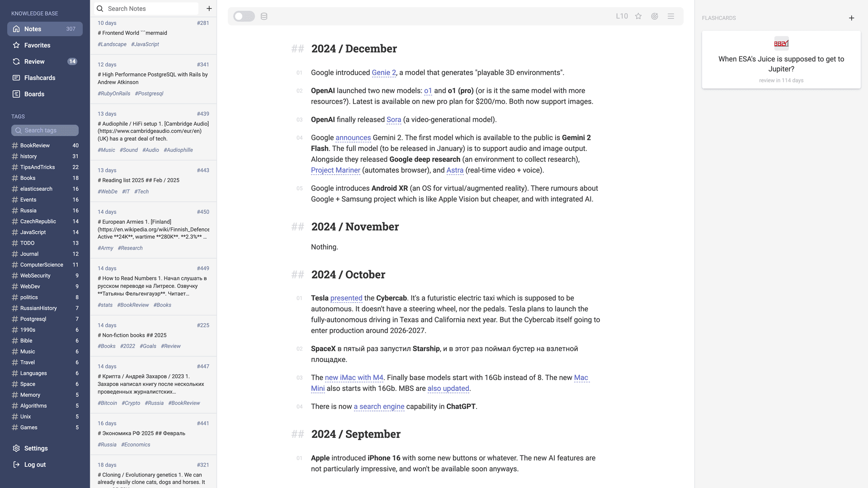Image resolution: width=868 pixels, height=488 pixels.
Task: Follow the 'a search engine' link
Action: pos(379,407)
